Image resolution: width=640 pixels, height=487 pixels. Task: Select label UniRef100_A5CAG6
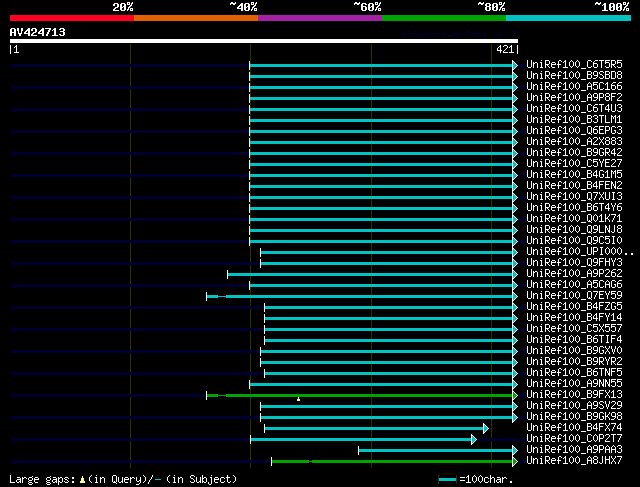pyautogui.click(x=574, y=285)
